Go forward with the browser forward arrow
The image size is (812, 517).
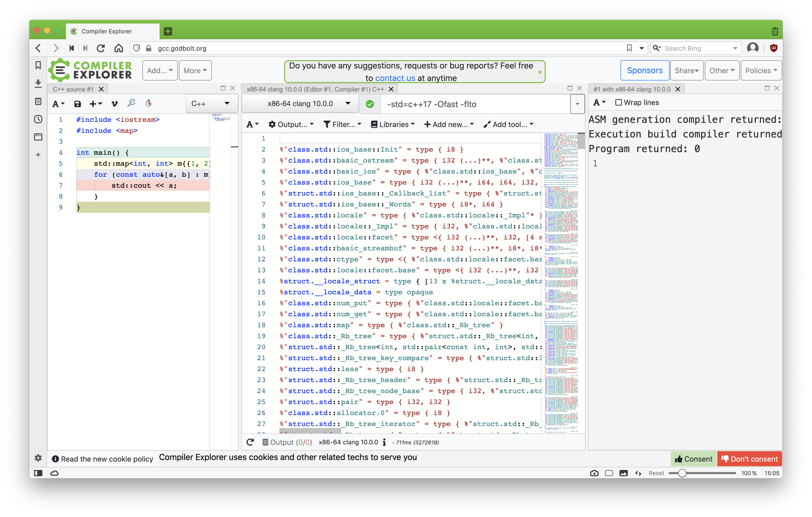(56, 48)
